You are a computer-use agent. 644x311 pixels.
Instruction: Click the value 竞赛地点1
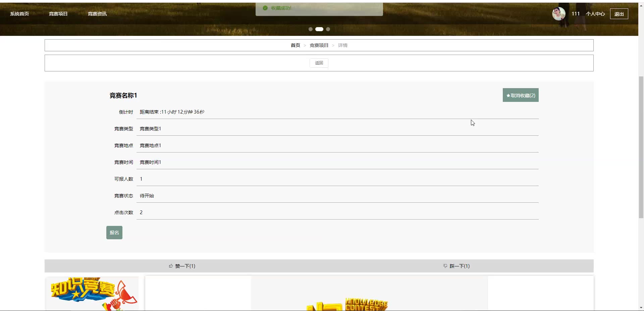150,145
